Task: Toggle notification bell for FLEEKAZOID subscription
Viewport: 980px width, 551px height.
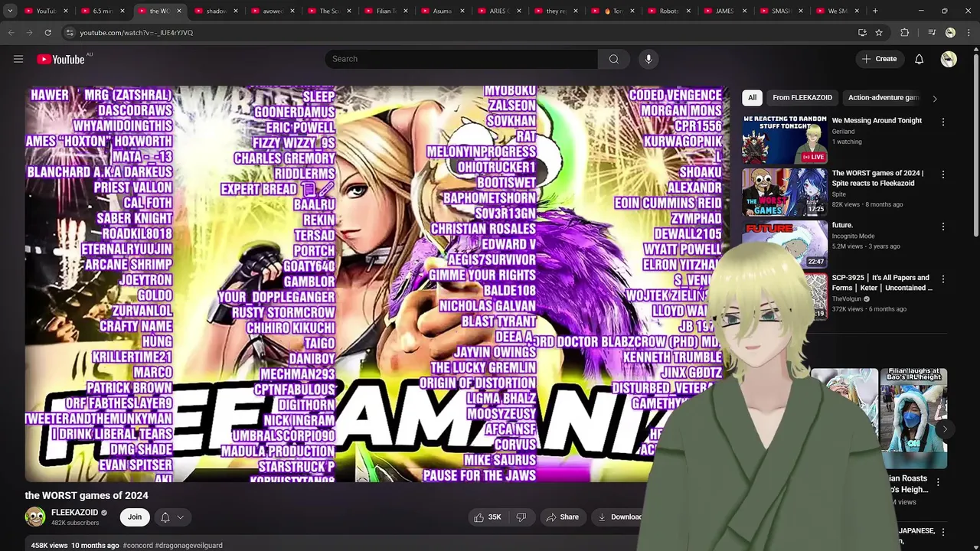Action: pos(165,517)
